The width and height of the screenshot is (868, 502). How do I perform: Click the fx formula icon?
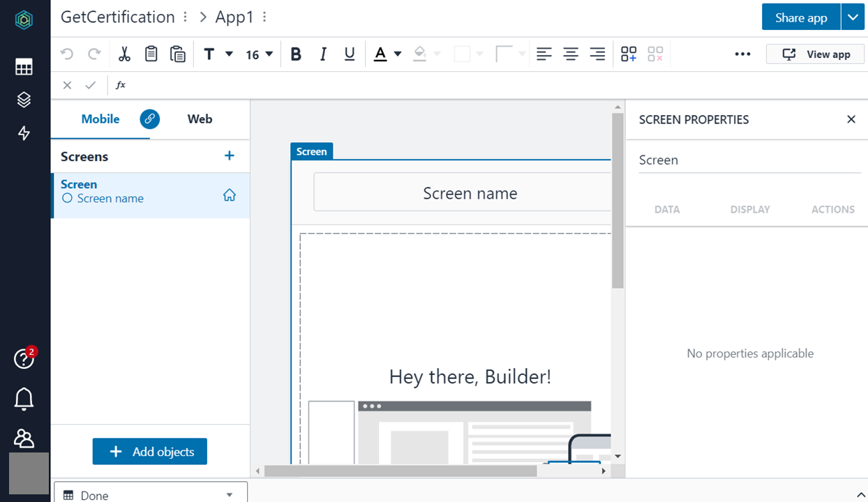coord(121,85)
